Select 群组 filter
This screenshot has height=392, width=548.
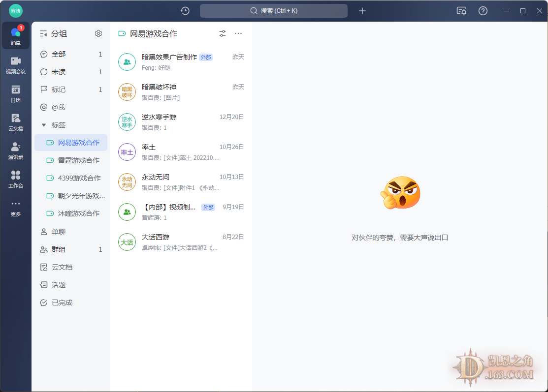point(71,249)
